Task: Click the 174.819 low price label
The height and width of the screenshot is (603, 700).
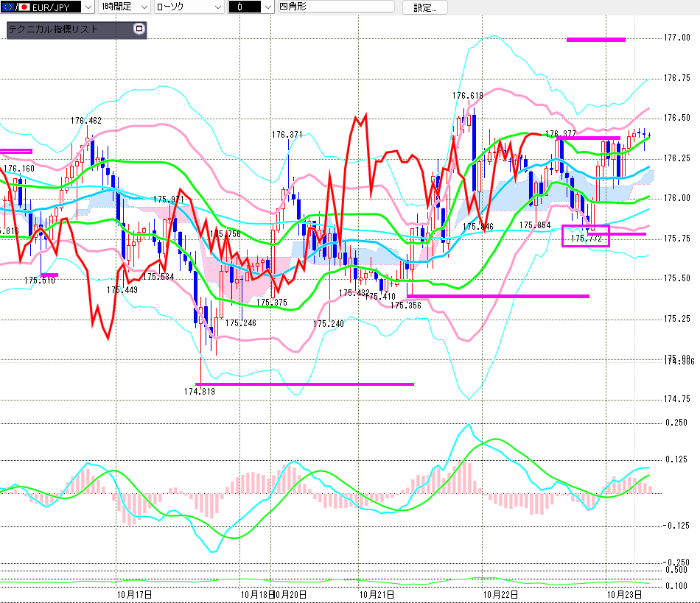Action: coord(199,392)
